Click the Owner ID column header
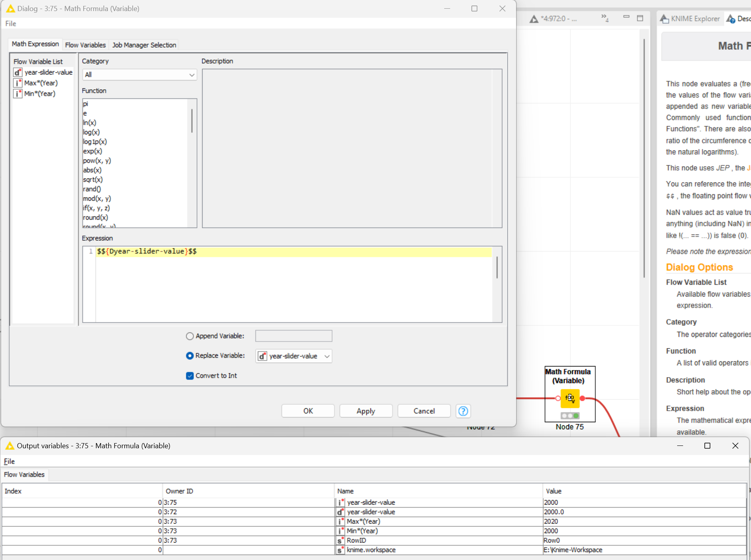751x560 pixels. (x=248, y=491)
